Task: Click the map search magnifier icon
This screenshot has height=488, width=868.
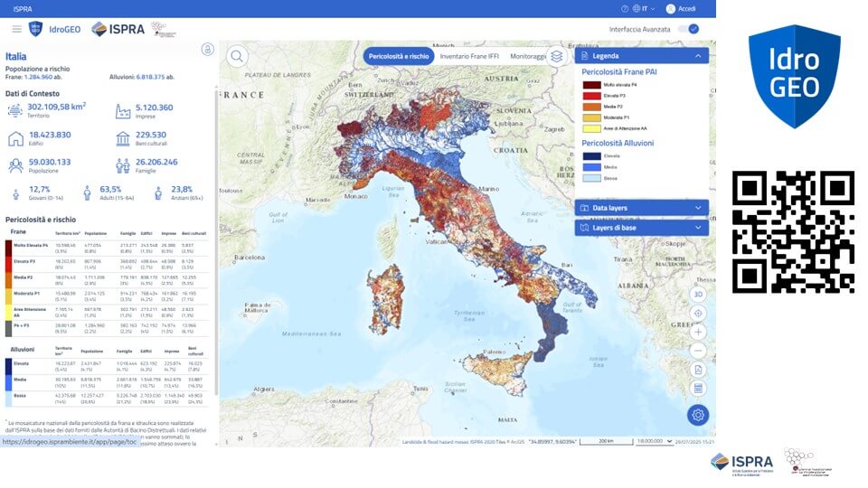Action: [237, 57]
